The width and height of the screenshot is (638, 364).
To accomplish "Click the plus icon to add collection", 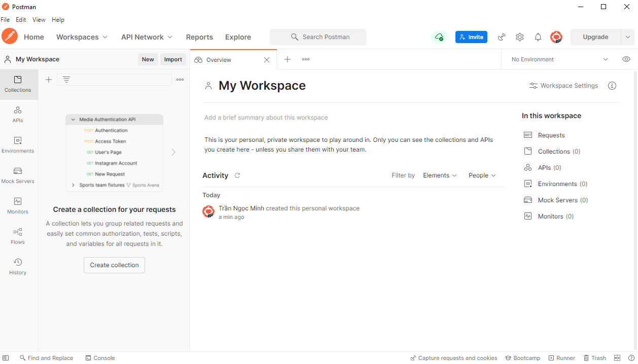I will [49, 80].
